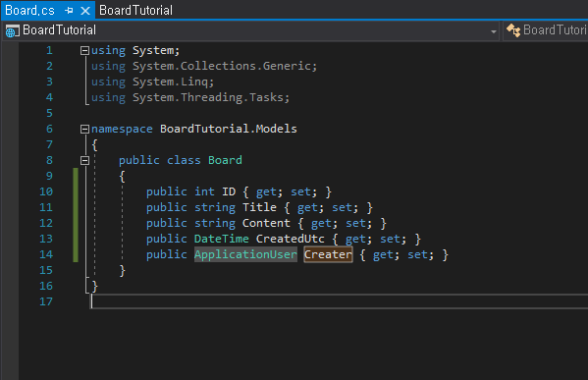Click the string keyword on the Title line
The image size is (588, 380).
click(x=215, y=207)
